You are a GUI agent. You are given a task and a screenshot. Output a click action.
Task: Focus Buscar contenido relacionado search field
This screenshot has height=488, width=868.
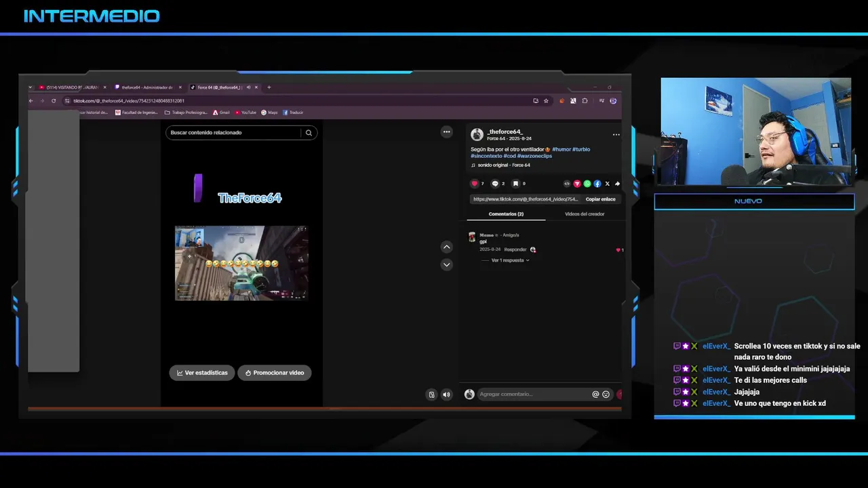point(234,133)
